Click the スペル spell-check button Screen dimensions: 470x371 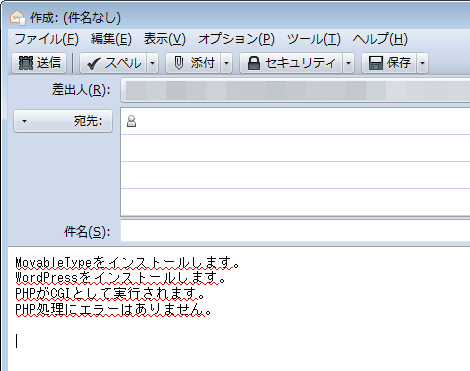(x=113, y=63)
